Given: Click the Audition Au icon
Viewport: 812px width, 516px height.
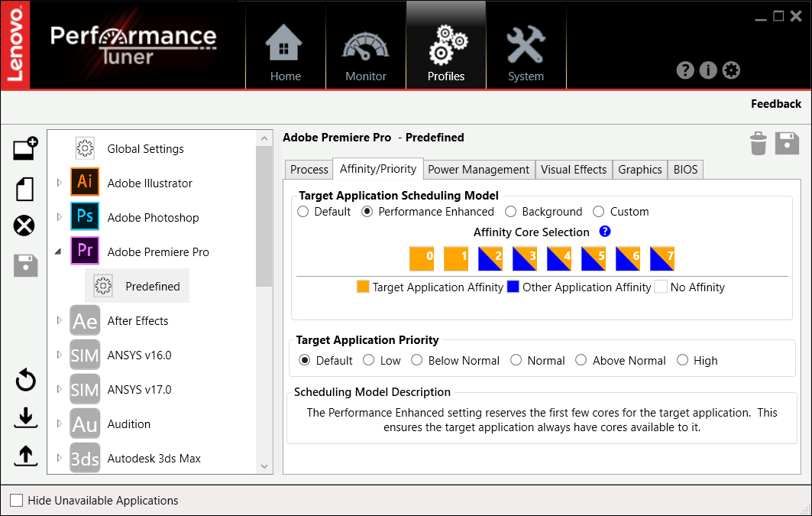Looking at the screenshot, I should click(85, 424).
